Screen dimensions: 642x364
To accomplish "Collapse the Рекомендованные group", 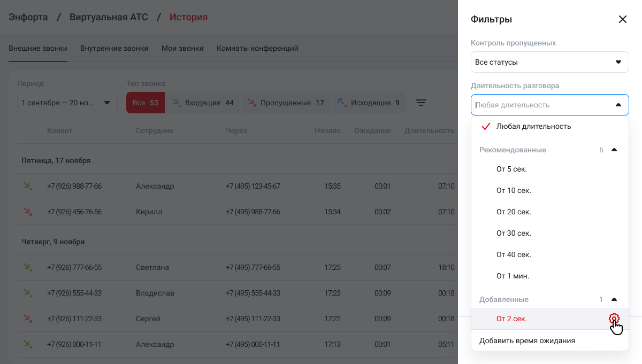I will coord(614,150).
